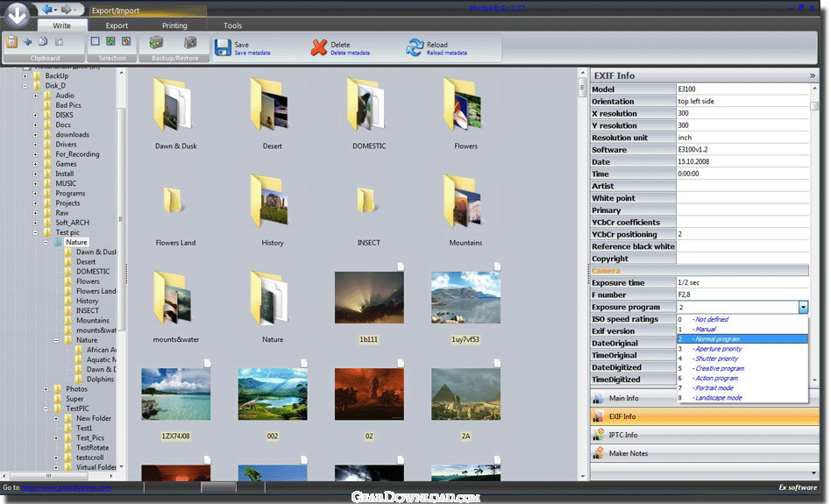831x504 pixels.
Task: Click the Artist value field
Action: [742, 186]
